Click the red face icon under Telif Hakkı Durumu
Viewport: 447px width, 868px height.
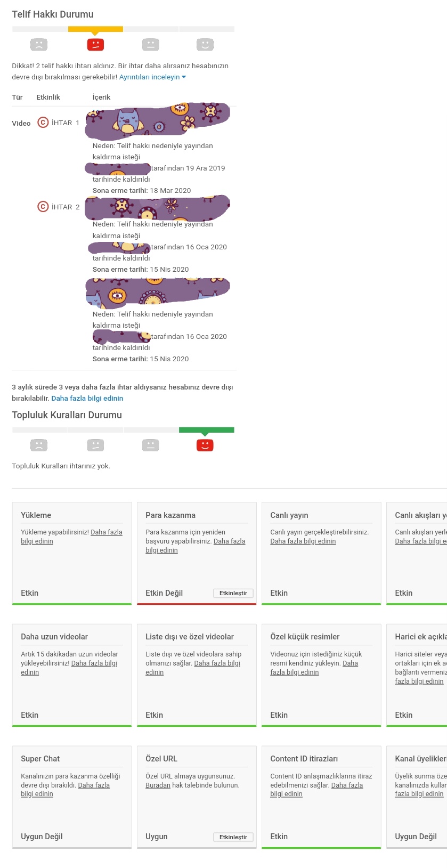click(95, 45)
